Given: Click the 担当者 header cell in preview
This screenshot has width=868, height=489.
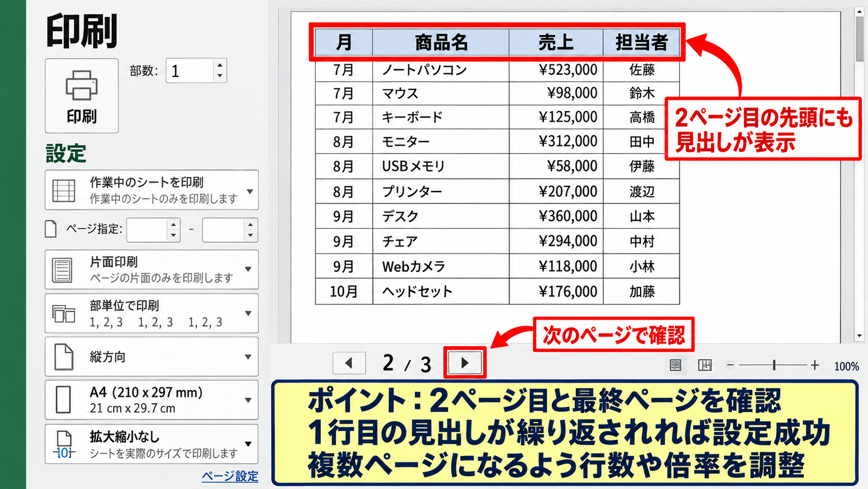Looking at the screenshot, I should point(641,42).
